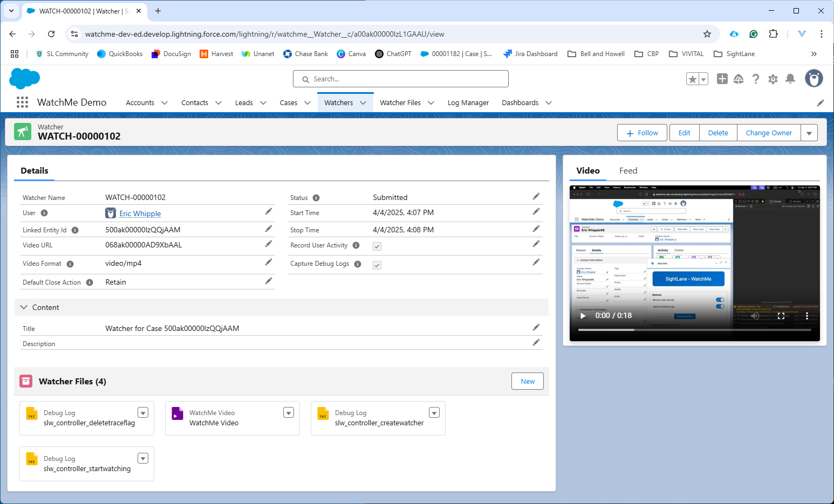Open Leads tab dropdown chevron

(x=263, y=103)
